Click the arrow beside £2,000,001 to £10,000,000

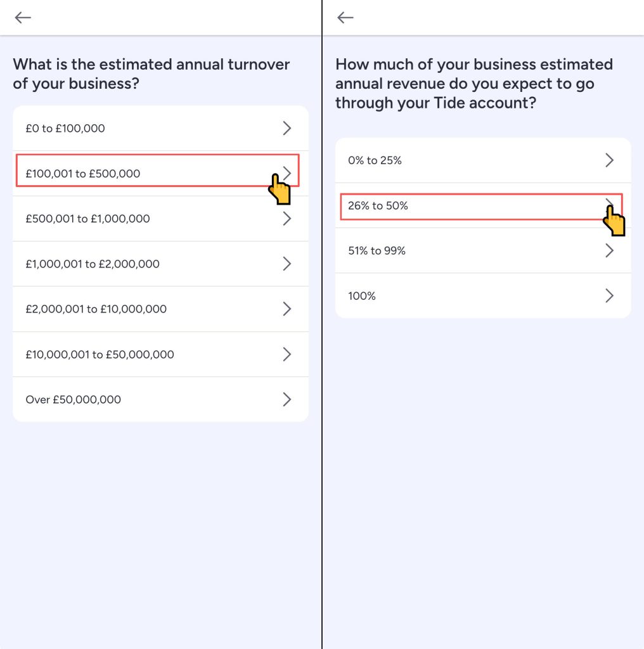coord(287,309)
